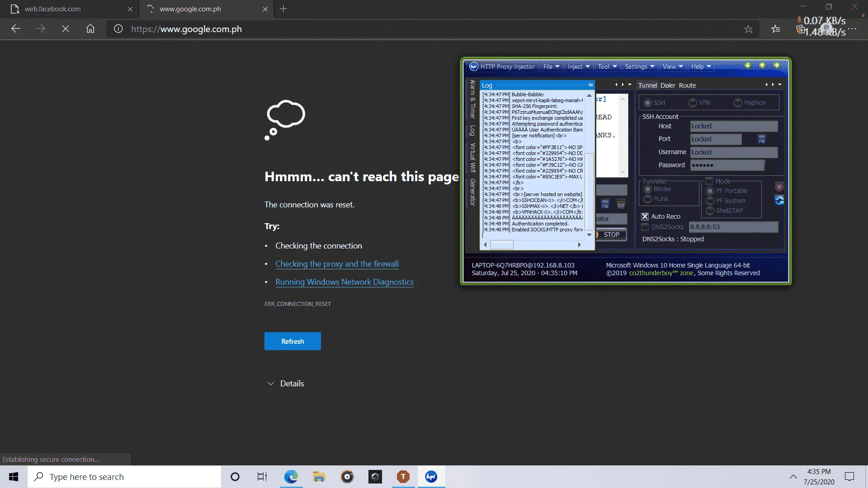Click the red stop icon beside Mode group
The image size is (868, 488).
click(x=779, y=187)
